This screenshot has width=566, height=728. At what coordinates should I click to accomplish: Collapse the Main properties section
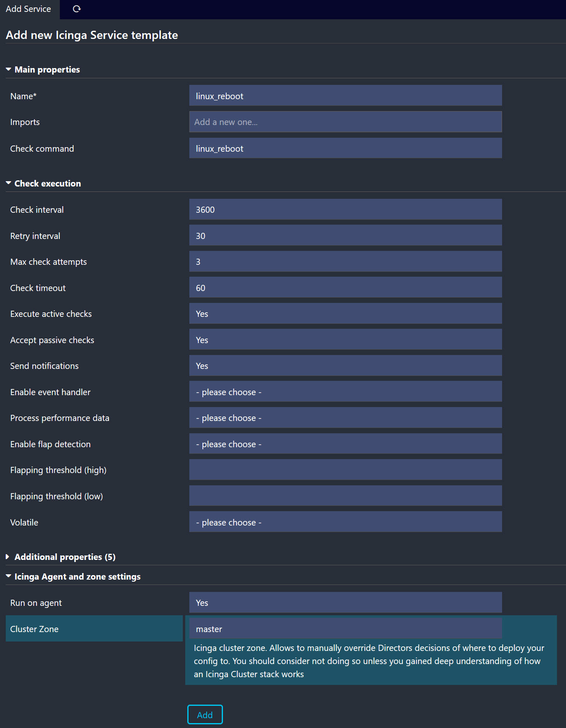click(x=47, y=70)
